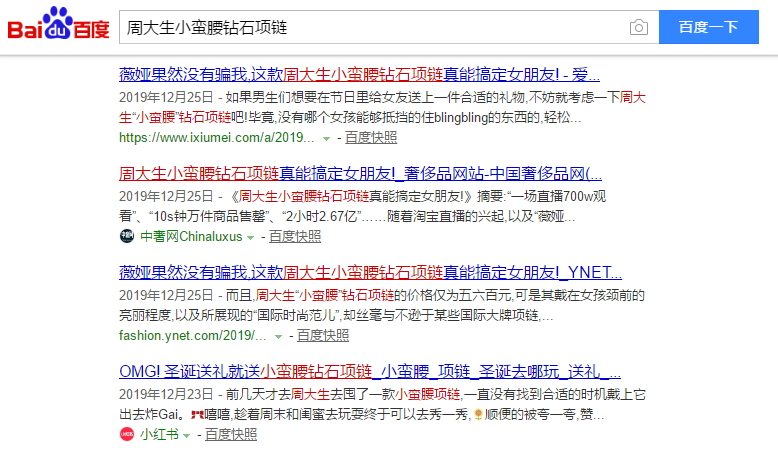Expand dropdown arrow next to fashion.ynet.com
This screenshot has width=778, height=455.
click(278, 336)
